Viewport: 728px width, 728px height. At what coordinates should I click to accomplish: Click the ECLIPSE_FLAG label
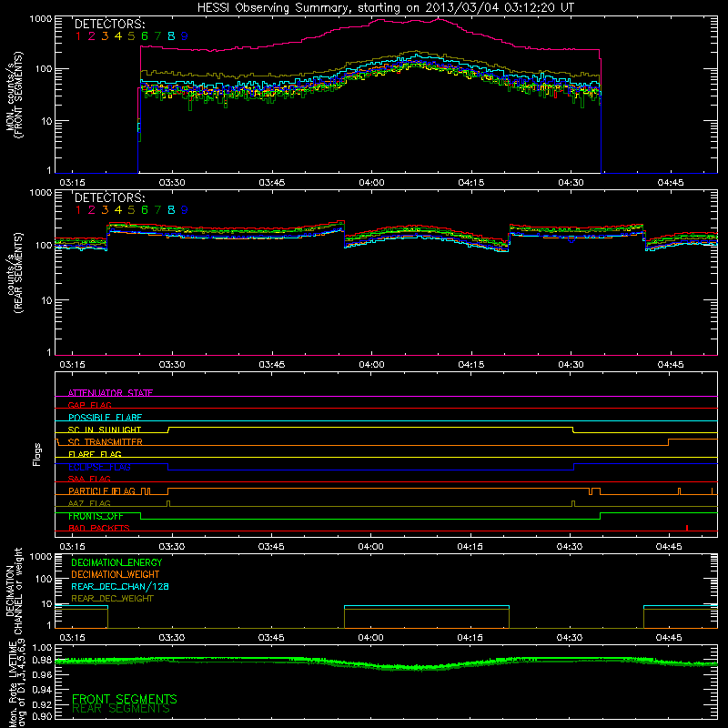(x=99, y=467)
